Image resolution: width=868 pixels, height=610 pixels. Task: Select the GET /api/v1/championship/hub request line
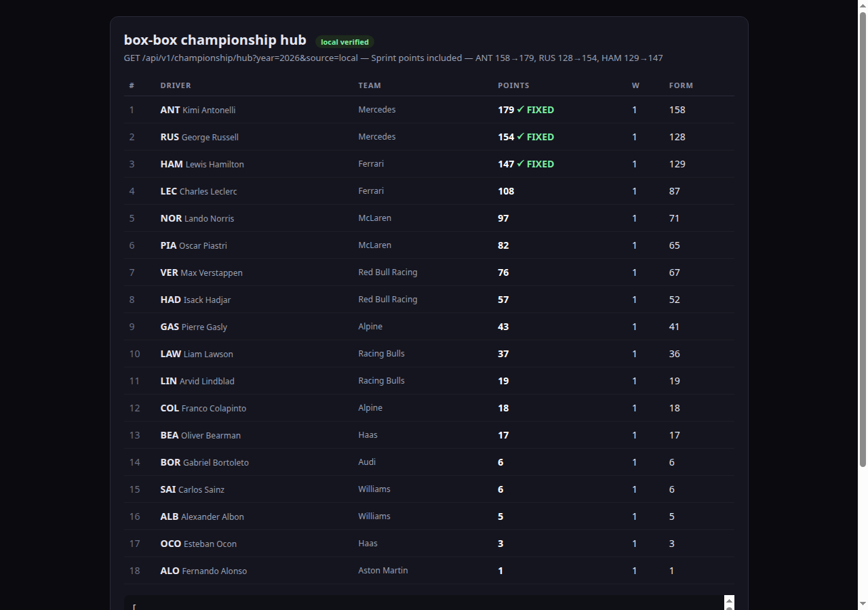coord(393,58)
